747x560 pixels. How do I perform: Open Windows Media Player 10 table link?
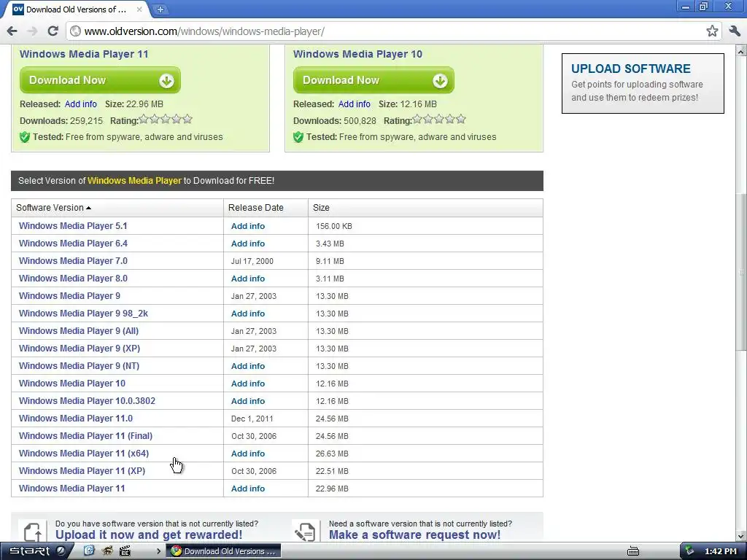click(72, 384)
